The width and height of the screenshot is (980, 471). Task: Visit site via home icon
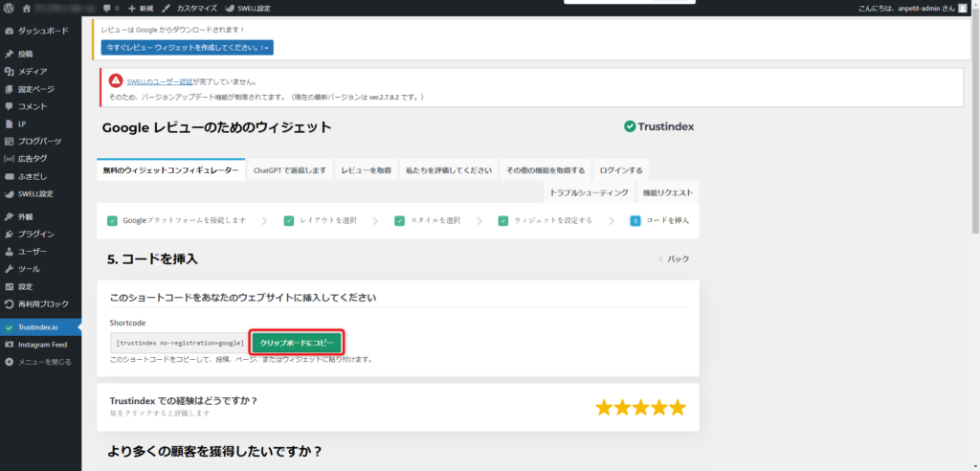tap(26, 9)
